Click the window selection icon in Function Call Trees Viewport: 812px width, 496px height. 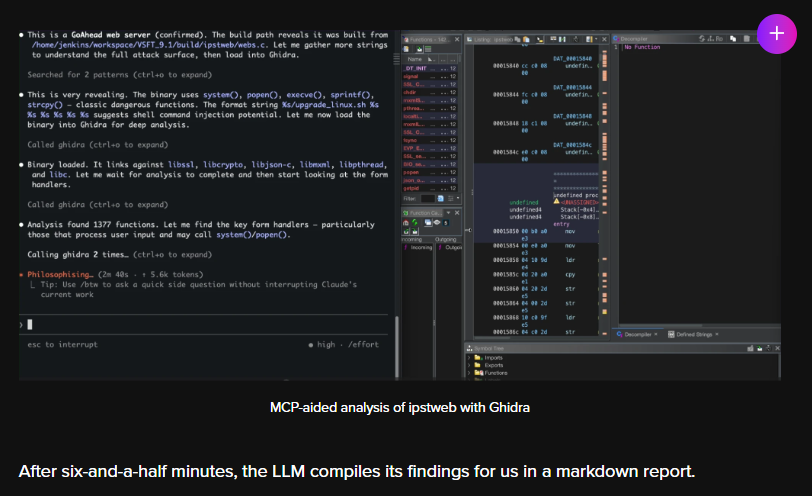pyautogui.click(x=428, y=223)
